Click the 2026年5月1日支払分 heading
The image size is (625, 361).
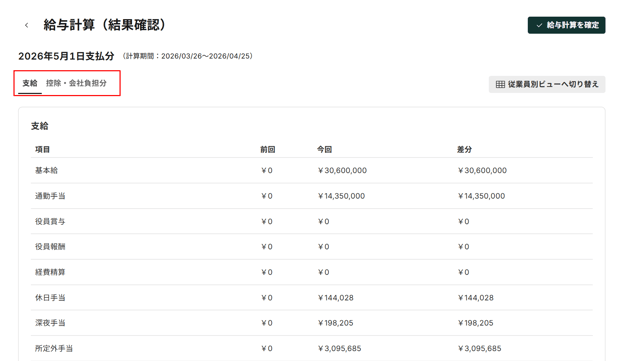tap(66, 56)
